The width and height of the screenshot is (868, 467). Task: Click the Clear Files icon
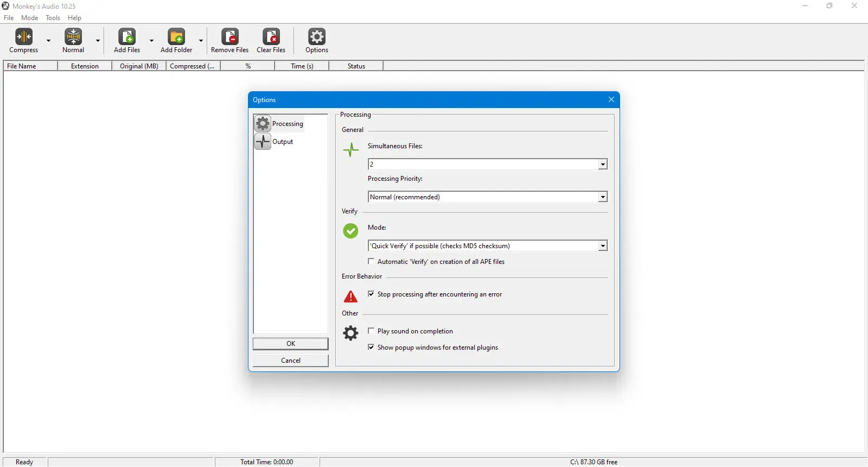click(271, 36)
